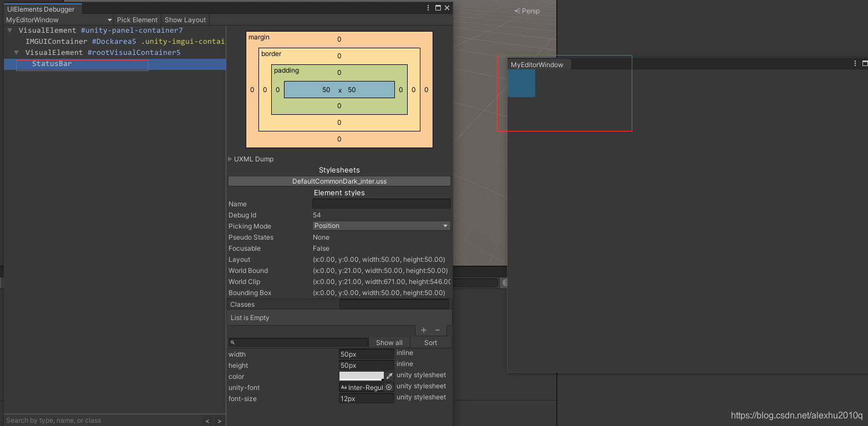Select VisualElement #unity-panel-container7 row

(115, 31)
